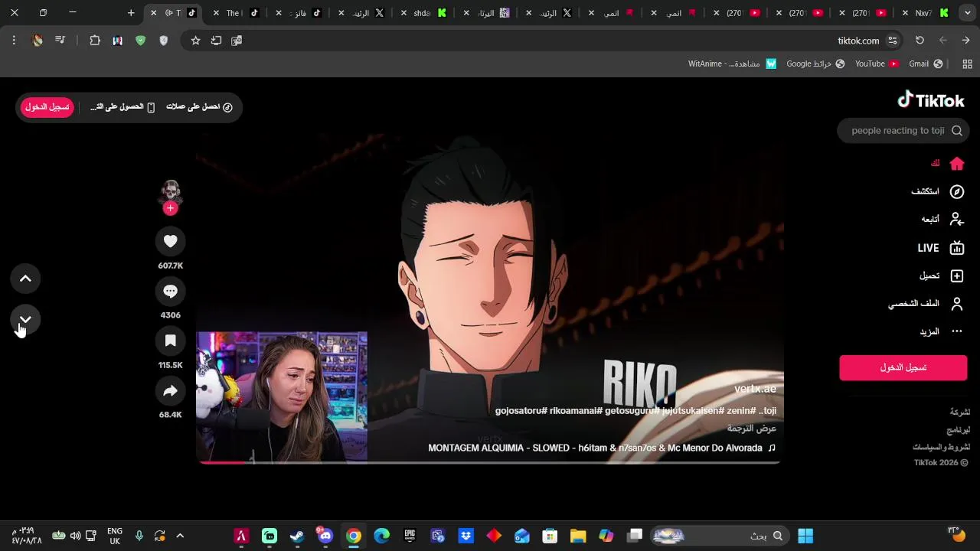The height and width of the screenshot is (551, 980).
Task: Switch to the 'Nxv7' browser tab
Action: tap(925, 13)
